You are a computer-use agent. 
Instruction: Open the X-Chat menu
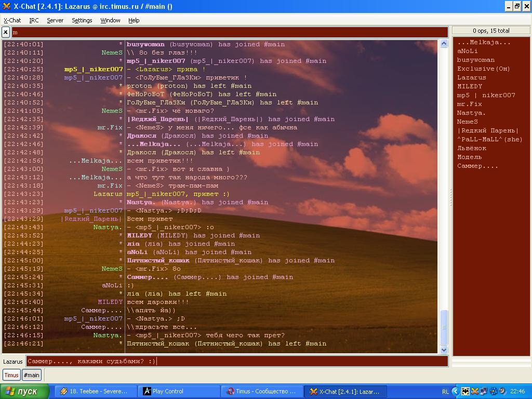click(12, 20)
